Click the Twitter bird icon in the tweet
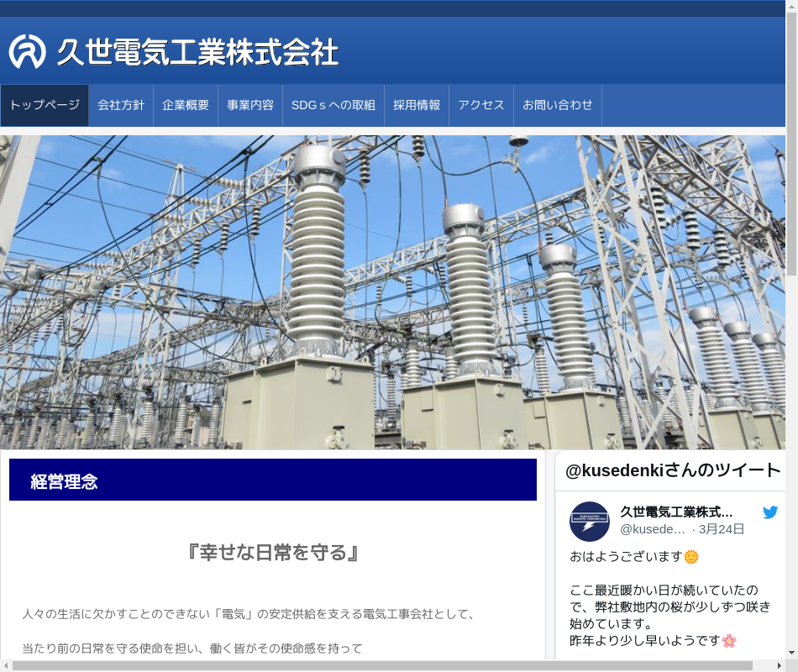798x672 pixels. (x=770, y=512)
